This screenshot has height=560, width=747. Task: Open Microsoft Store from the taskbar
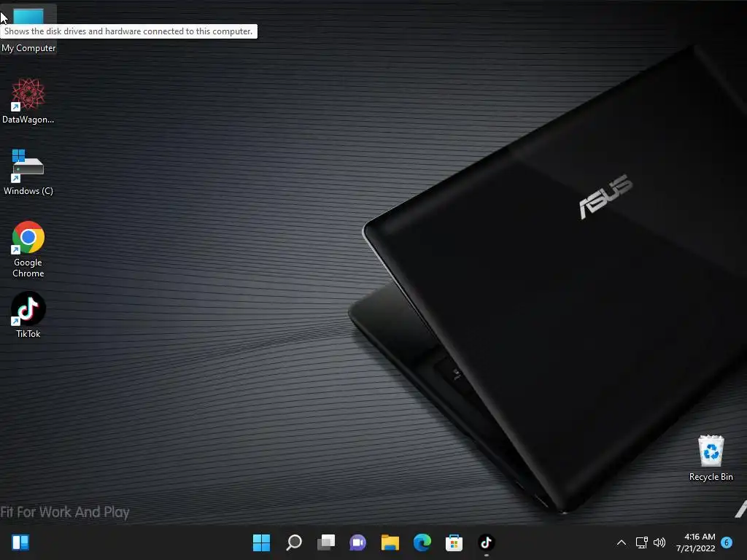tap(454, 542)
